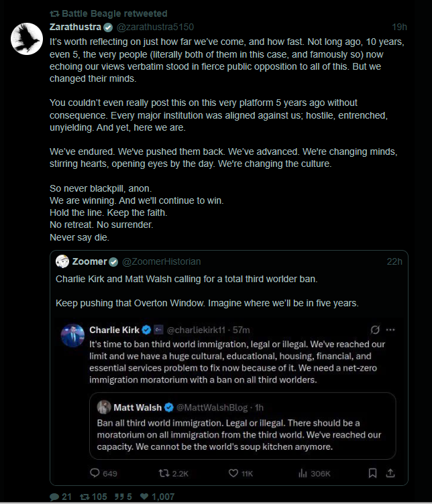Click the affiliation badge beside Charlie Kirk
Screen dimensions: 432x504
[x=158, y=330]
